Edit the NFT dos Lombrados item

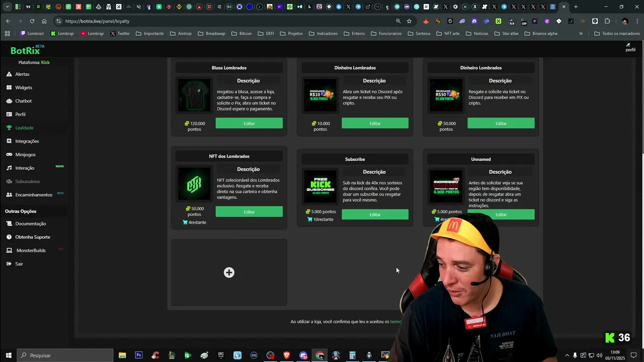pyautogui.click(x=249, y=212)
